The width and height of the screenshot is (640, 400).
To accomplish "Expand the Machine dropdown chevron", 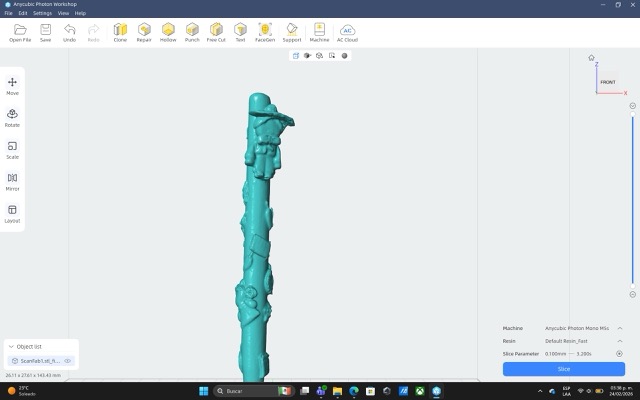I will click(620, 328).
